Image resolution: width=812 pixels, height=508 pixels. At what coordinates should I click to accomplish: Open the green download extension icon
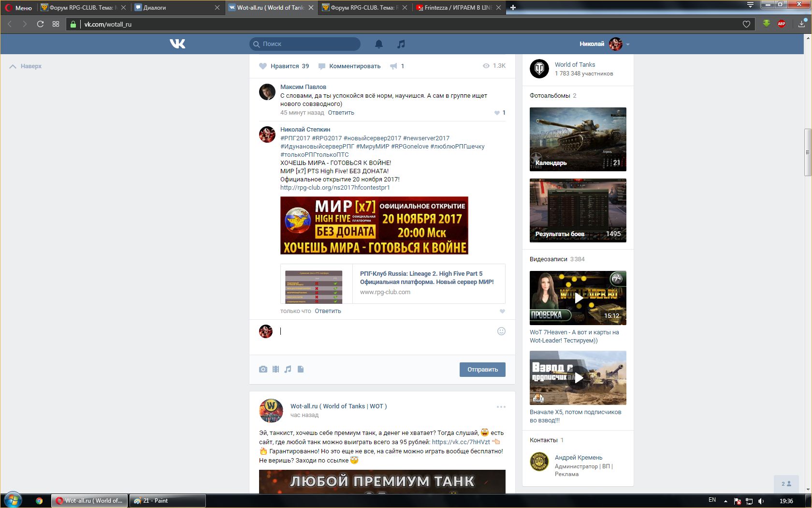(x=767, y=24)
